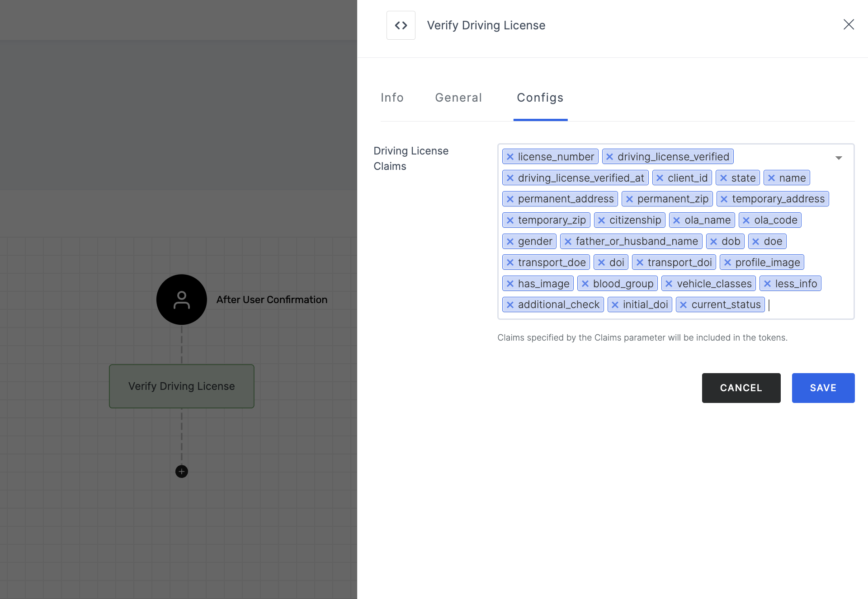Click the CANCEL button
The width and height of the screenshot is (868, 599).
click(741, 388)
